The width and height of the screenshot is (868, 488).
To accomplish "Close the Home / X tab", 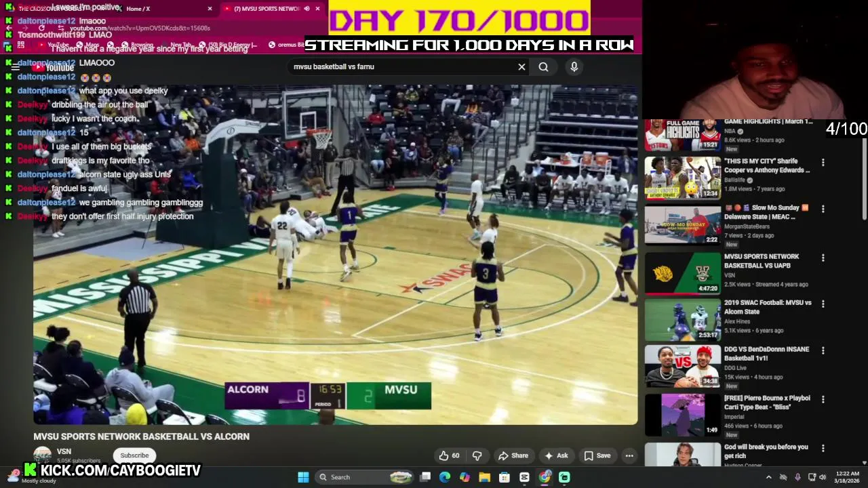I will (210, 9).
